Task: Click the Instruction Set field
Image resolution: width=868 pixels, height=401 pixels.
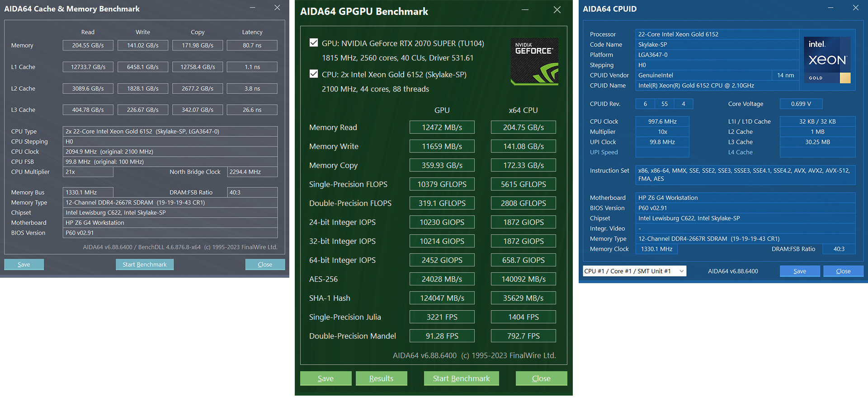Action: coord(745,175)
